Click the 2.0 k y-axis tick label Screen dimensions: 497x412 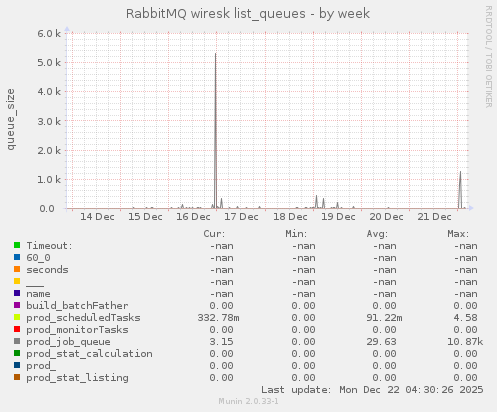[49, 150]
